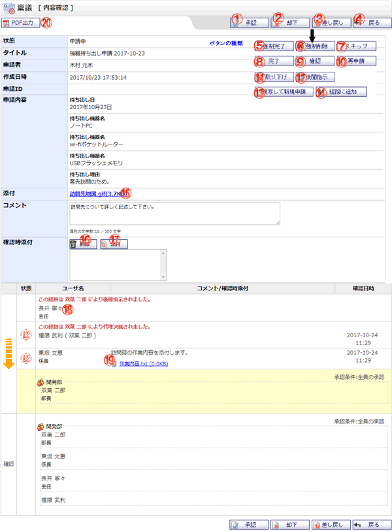Click user 長井 寧々 in the history table
Image resolution: width=392 pixels, height=532 pixels.
pos(50,308)
